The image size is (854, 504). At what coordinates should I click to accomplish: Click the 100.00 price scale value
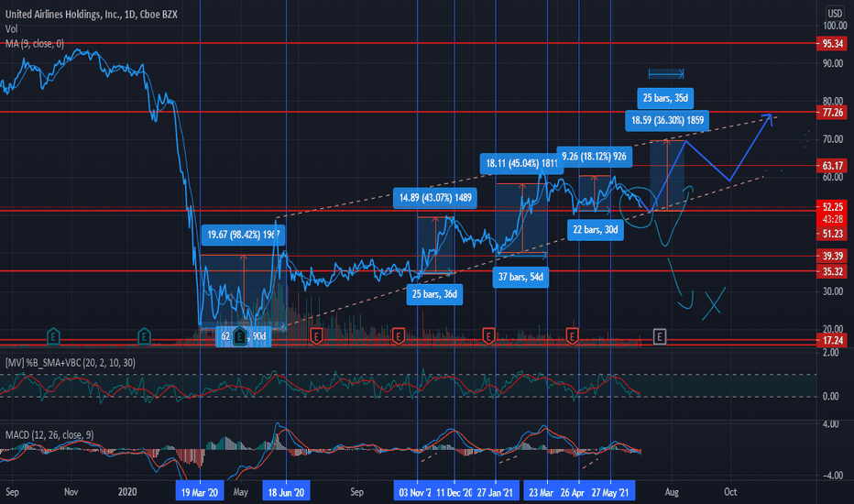835,26
